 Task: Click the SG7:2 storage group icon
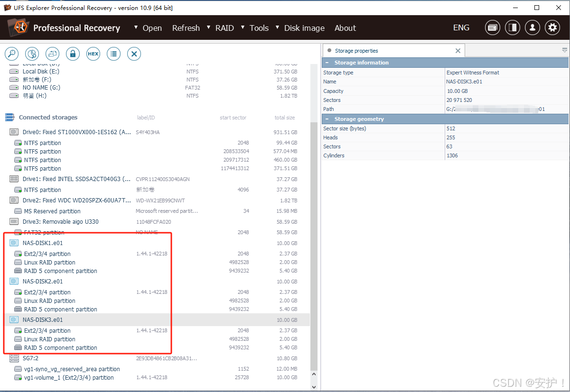click(x=14, y=358)
